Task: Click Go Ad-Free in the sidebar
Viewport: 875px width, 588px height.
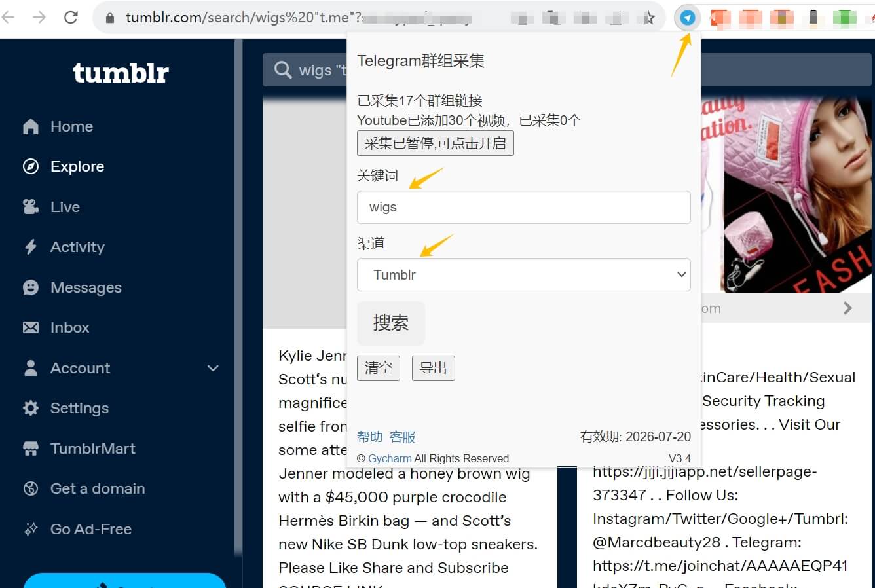Action: pos(91,529)
